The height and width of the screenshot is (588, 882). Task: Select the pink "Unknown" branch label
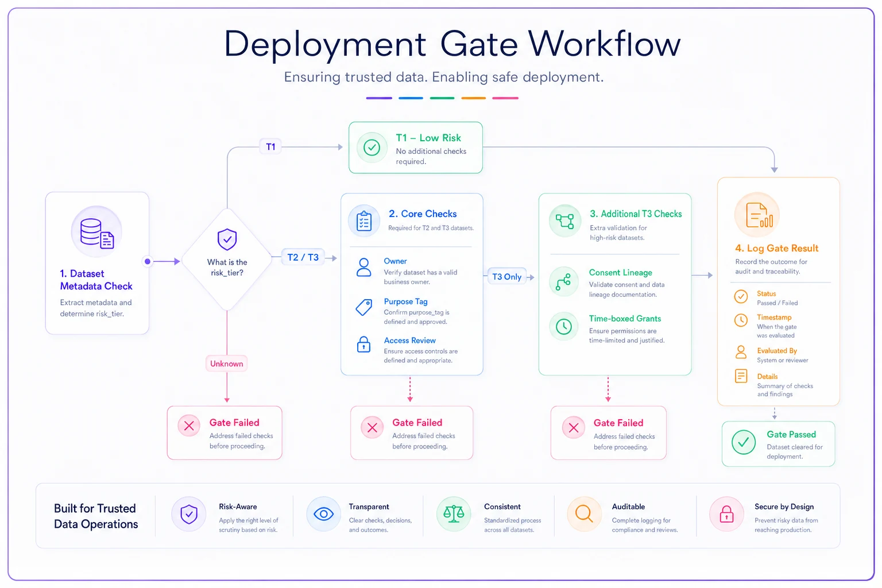tap(227, 363)
